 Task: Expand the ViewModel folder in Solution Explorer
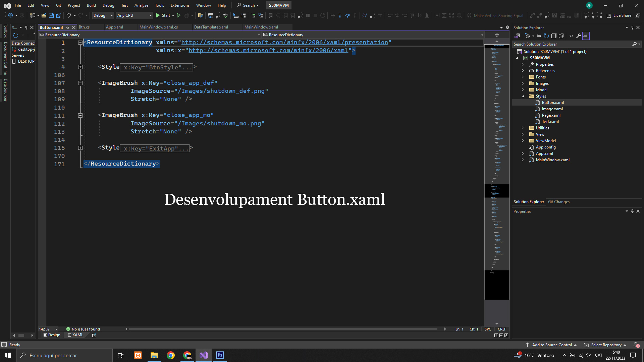[523, 141]
